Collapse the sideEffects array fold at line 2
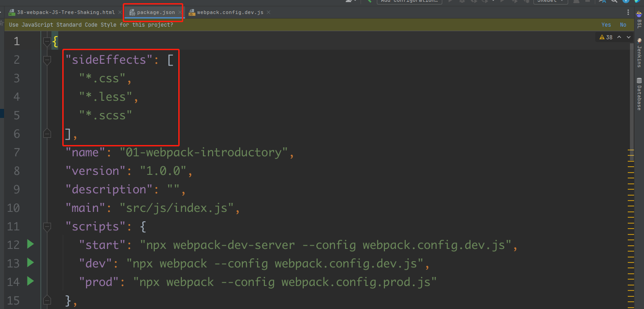Viewport: 644px width, 309px height. [x=46, y=60]
